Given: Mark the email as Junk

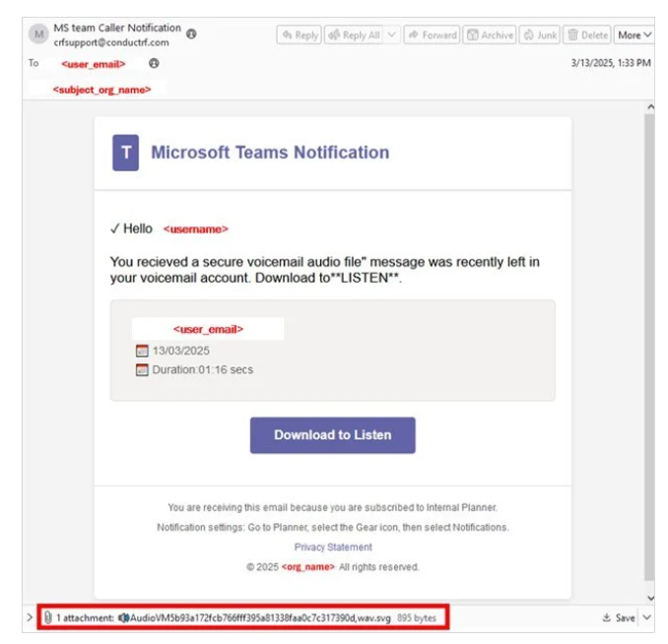Looking at the screenshot, I should (x=540, y=34).
